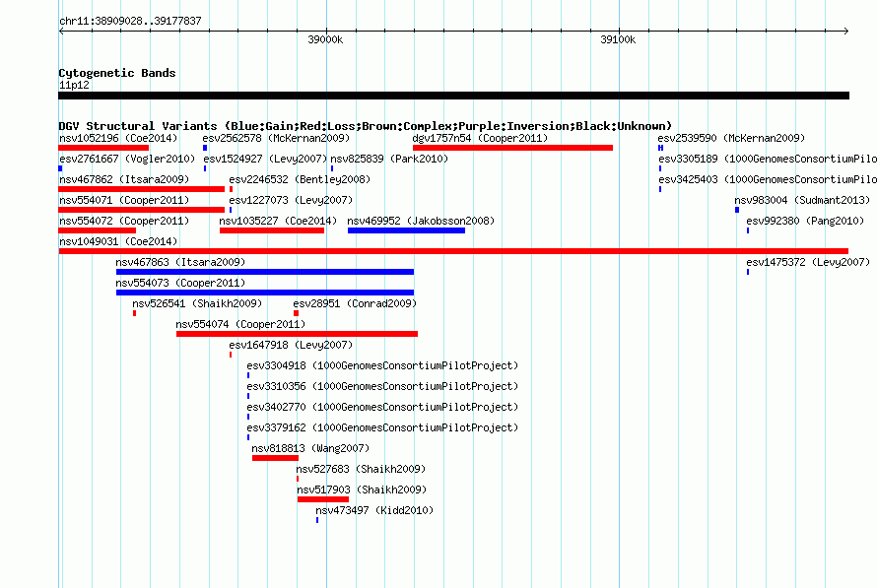Click nsv825839 (Park2010) label
877x588 pixels.
point(389,159)
